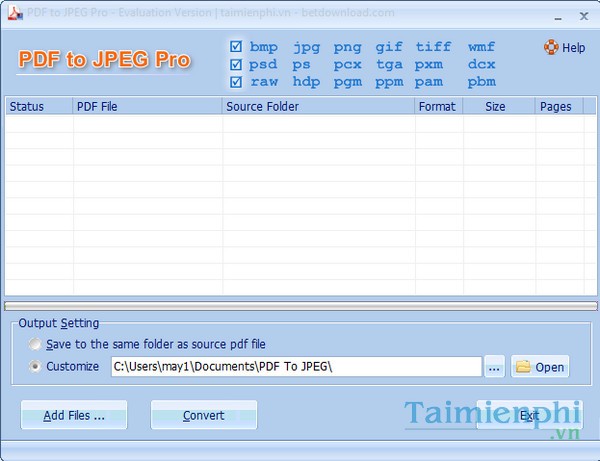Screen dimensions: 600x461
Task: Click the Format column header
Action: tap(439, 106)
